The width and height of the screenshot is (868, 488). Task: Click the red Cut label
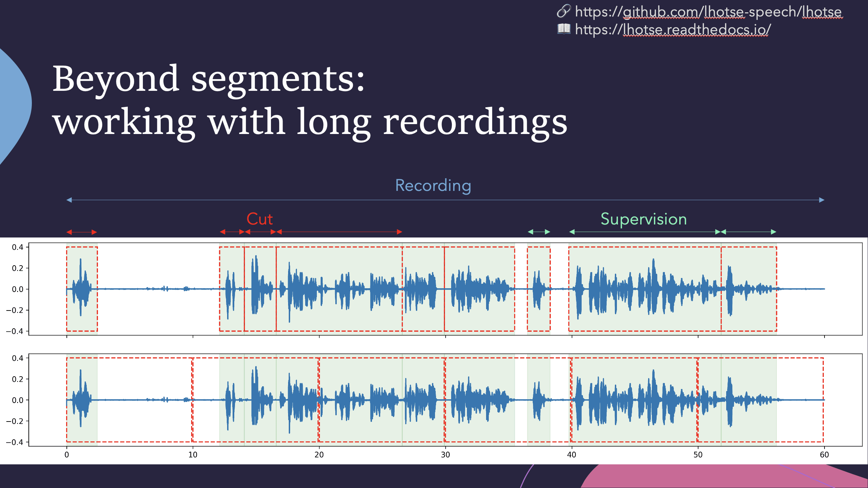[x=260, y=219]
